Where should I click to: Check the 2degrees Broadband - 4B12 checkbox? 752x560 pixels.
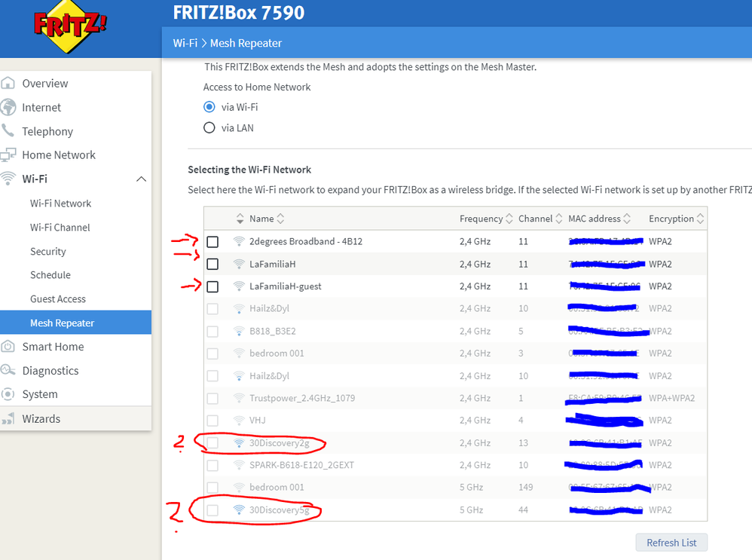(212, 242)
